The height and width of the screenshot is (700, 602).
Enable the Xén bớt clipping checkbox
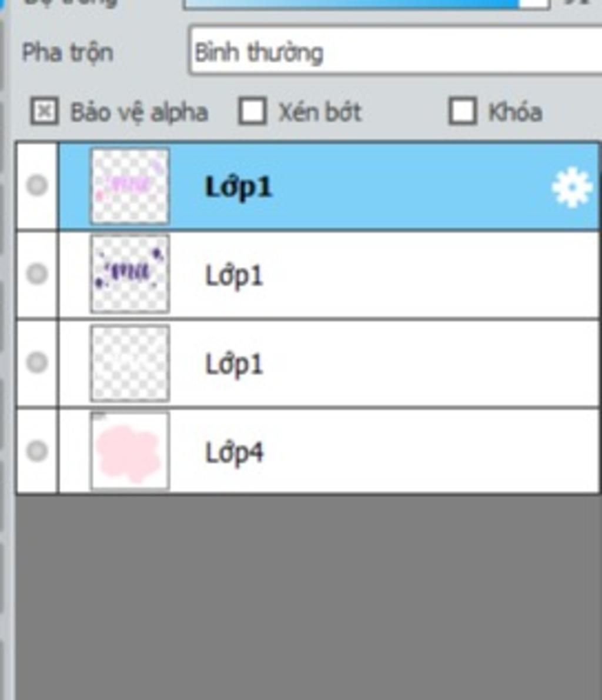(252, 111)
